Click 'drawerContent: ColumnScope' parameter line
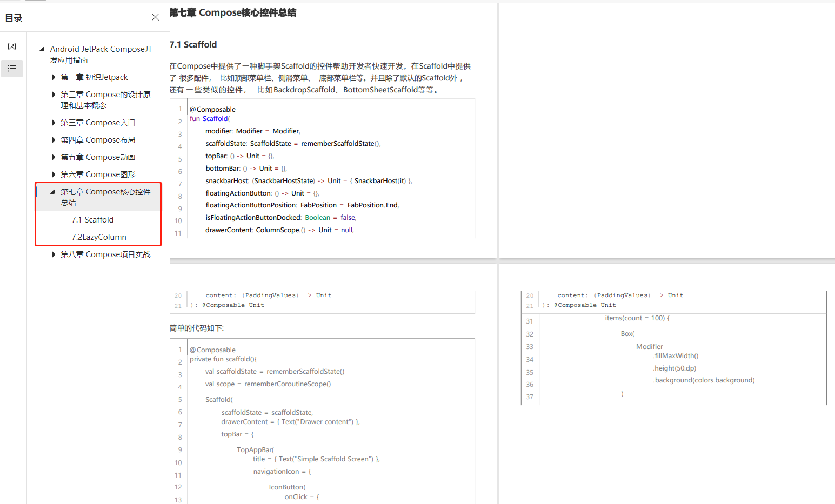This screenshot has height=504, width=835. (279, 230)
